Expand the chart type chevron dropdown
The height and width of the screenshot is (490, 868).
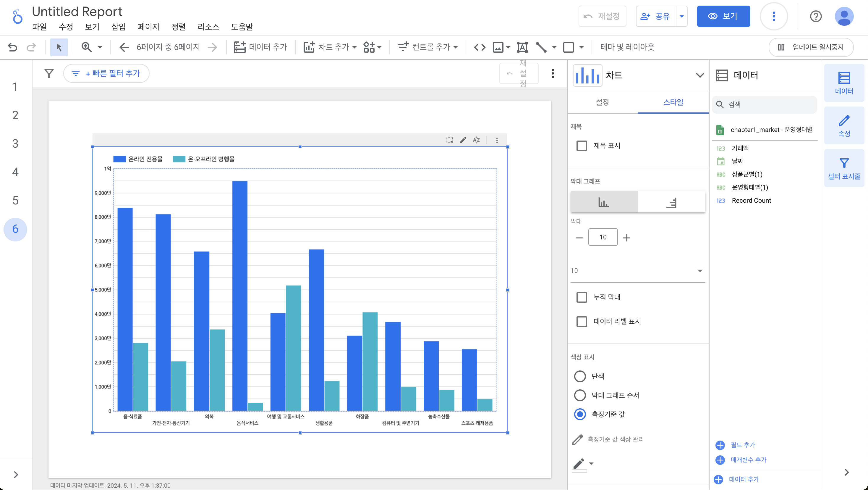coord(700,75)
